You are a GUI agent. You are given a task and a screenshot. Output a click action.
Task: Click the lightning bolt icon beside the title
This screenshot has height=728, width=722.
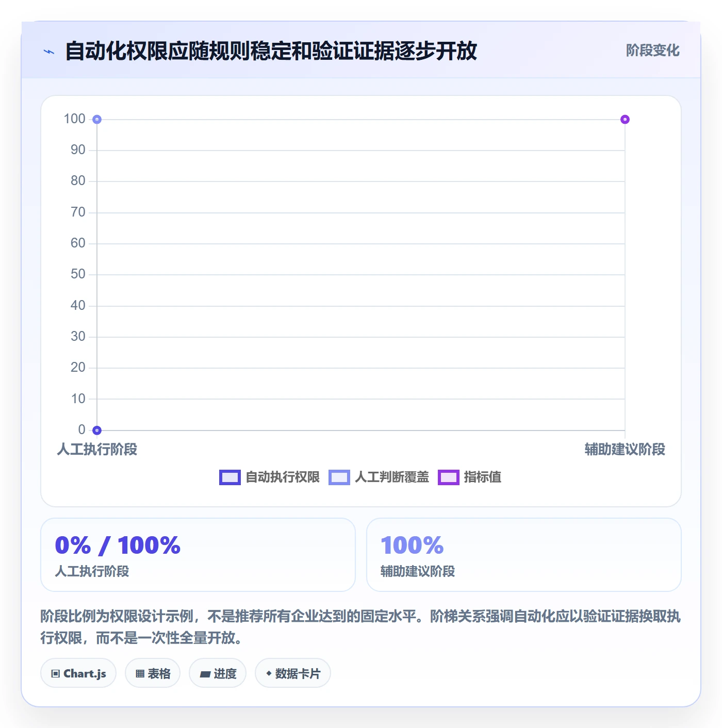(49, 52)
